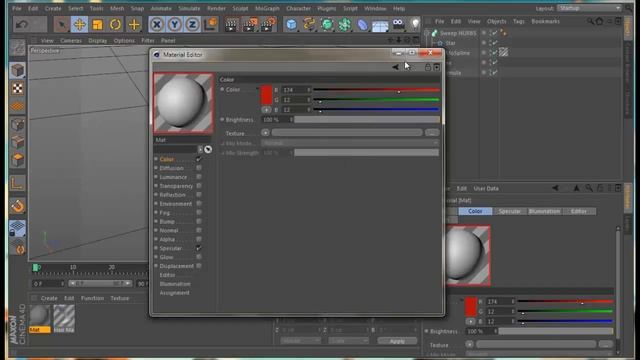
Task: Click the back arrow in Material Editor
Action: point(395,67)
